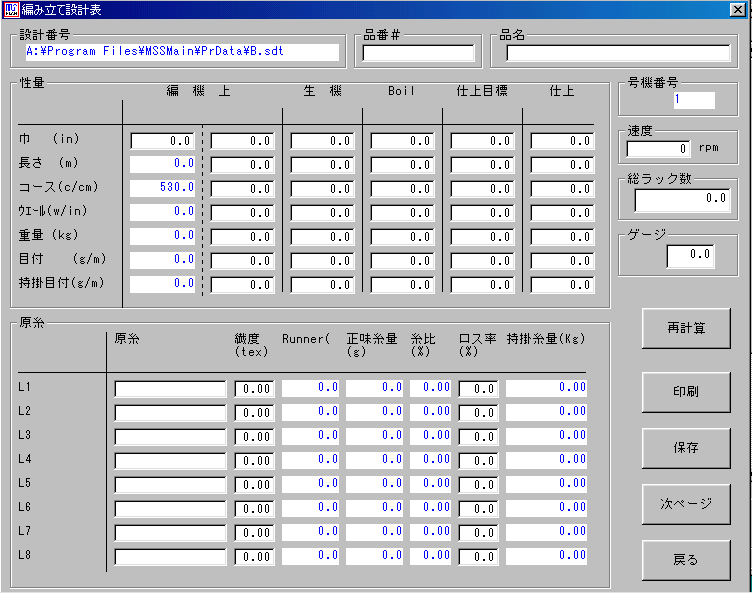752x594 pixels.
Task: Select the ゲージ value field
Action: coord(690,256)
